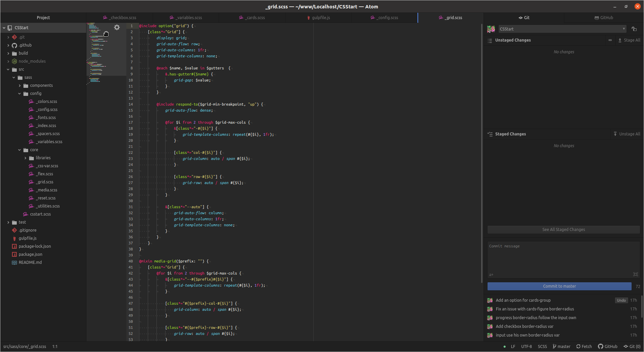Expand the libraries folder
This screenshot has width=644, height=352.
pyautogui.click(x=25, y=158)
